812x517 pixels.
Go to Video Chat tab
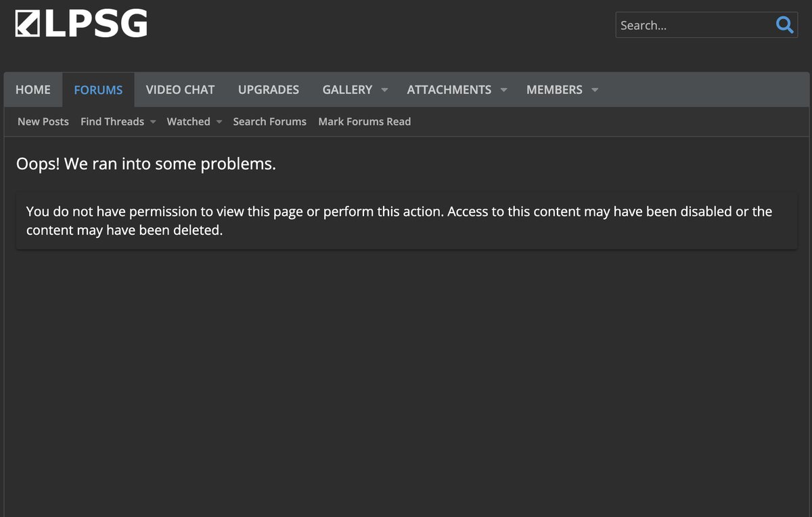[180, 89]
